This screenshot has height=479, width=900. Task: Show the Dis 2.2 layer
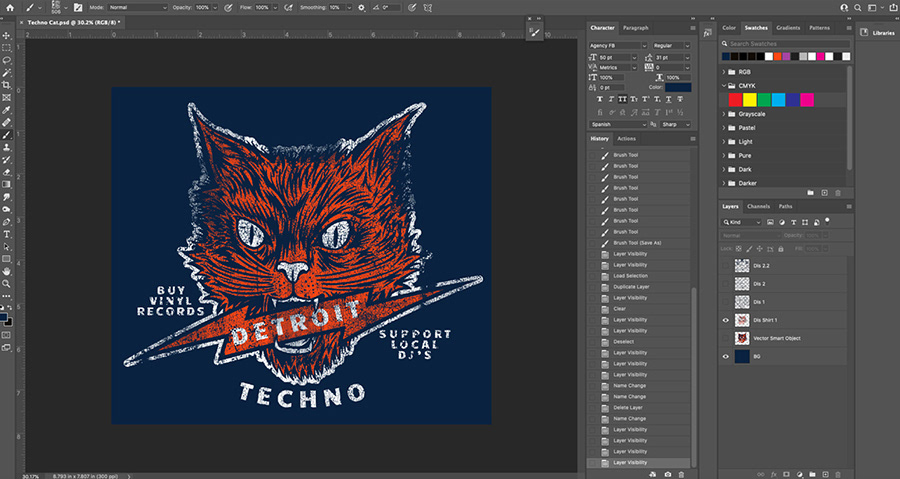coord(726,266)
